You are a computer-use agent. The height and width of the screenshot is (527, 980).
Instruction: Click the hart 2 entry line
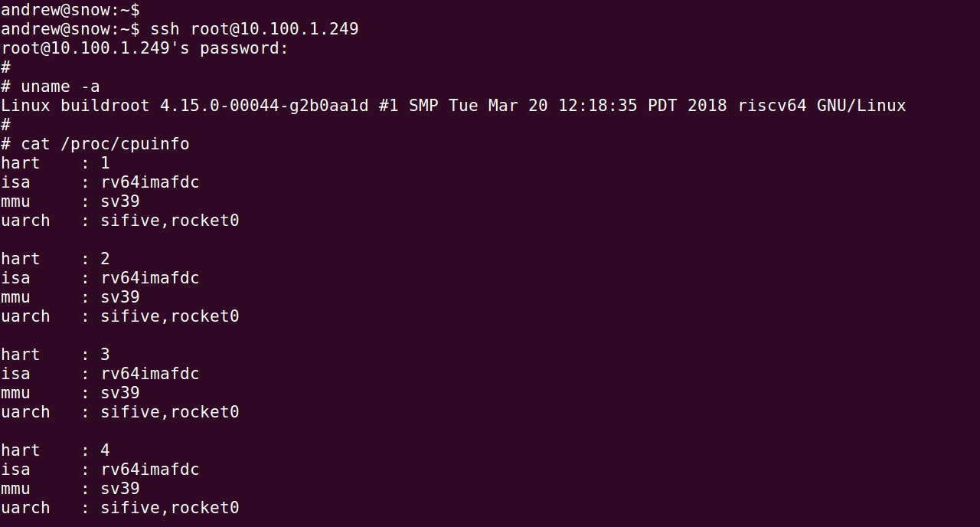click(55, 259)
